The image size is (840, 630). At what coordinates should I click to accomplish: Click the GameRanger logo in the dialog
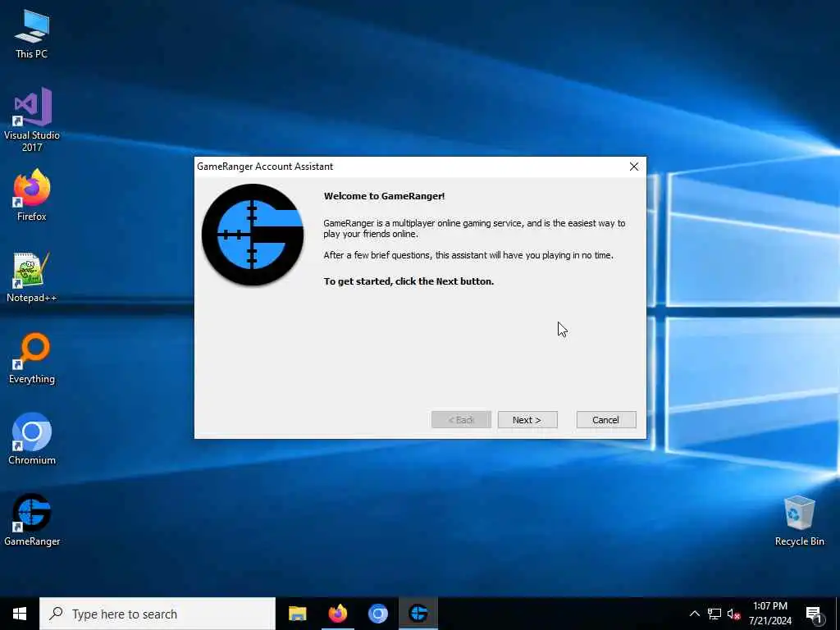tap(253, 235)
